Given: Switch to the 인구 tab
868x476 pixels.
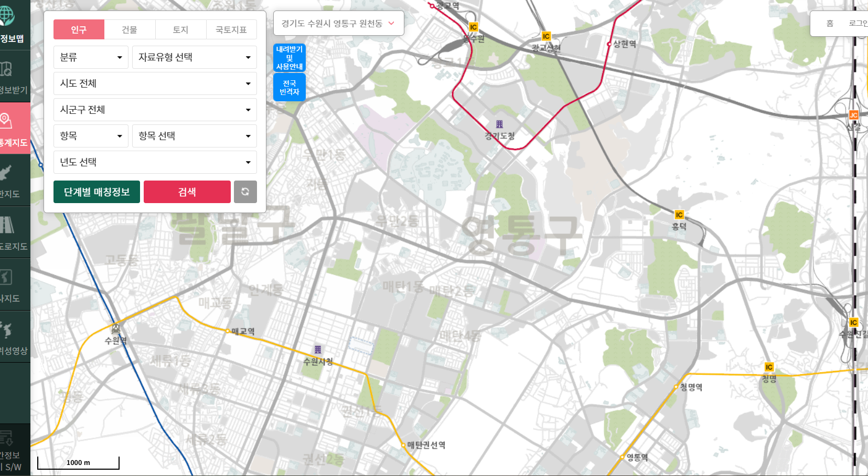Looking at the screenshot, I should [x=79, y=29].
